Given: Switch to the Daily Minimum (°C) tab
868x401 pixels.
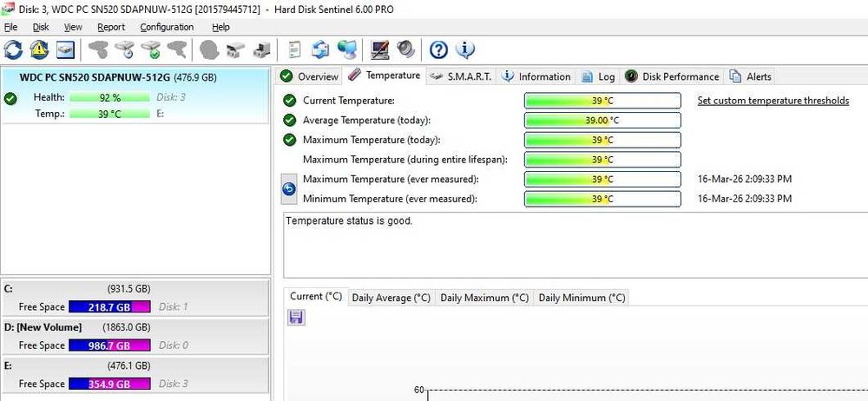Looking at the screenshot, I should click(x=582, y=298).
